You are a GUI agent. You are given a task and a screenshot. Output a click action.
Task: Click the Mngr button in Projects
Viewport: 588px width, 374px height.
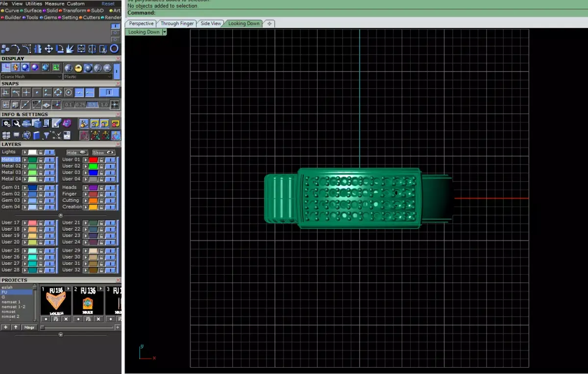(x=29, y=327)
